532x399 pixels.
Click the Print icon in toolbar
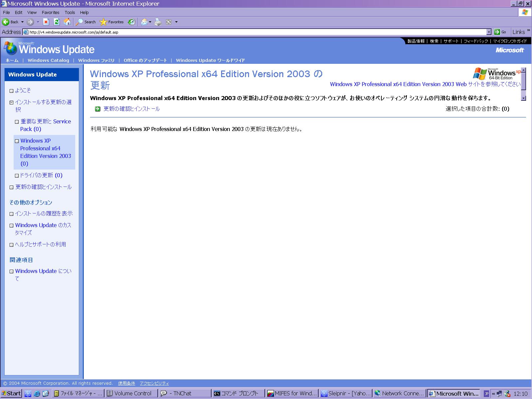tap(158, 22)
